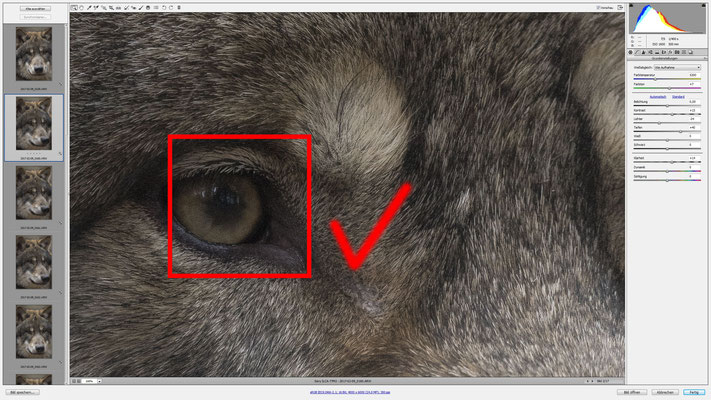Select the Crop tool
711x400 pixels.
coord(111,8)
